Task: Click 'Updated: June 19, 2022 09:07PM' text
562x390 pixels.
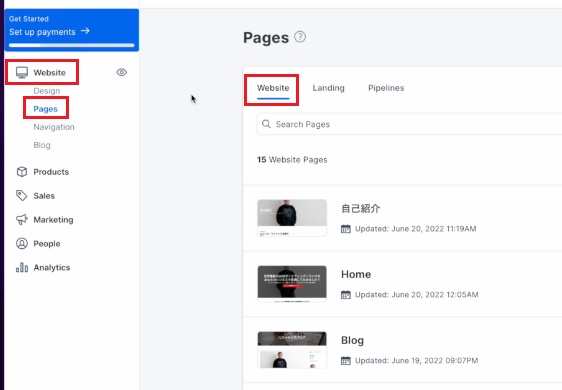Action: [x=416, y=361]
